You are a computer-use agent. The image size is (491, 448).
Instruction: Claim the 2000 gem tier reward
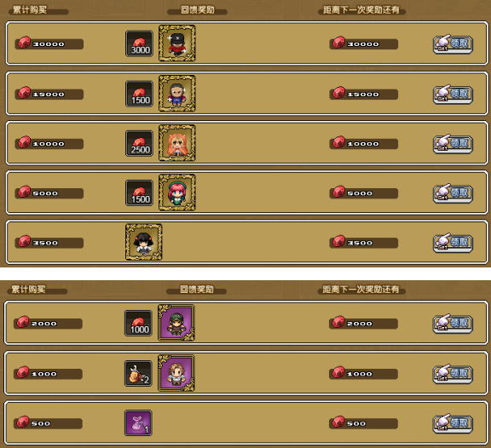click(453, 324)
